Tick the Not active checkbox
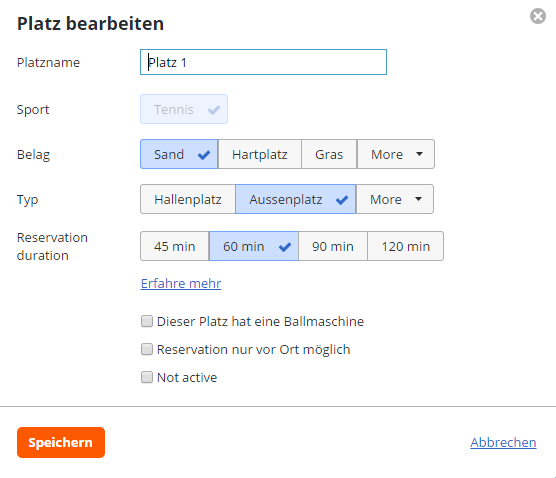This screenshot has width=556, height=478. [x=147, y=377]
